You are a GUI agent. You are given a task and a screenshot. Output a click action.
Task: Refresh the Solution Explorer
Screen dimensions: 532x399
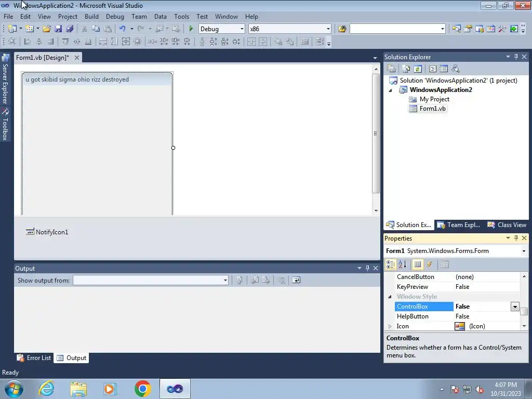click(x=418, y=69)
